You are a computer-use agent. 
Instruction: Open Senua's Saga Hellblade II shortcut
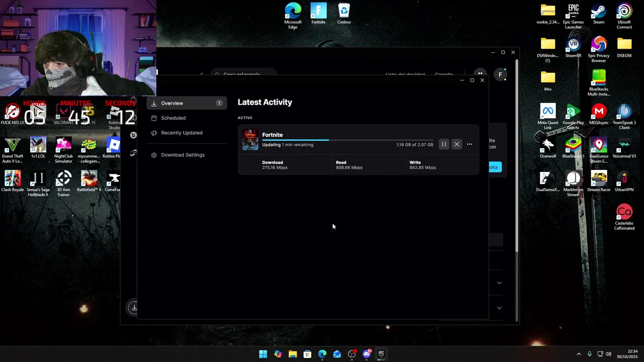[x=38, y=185]
